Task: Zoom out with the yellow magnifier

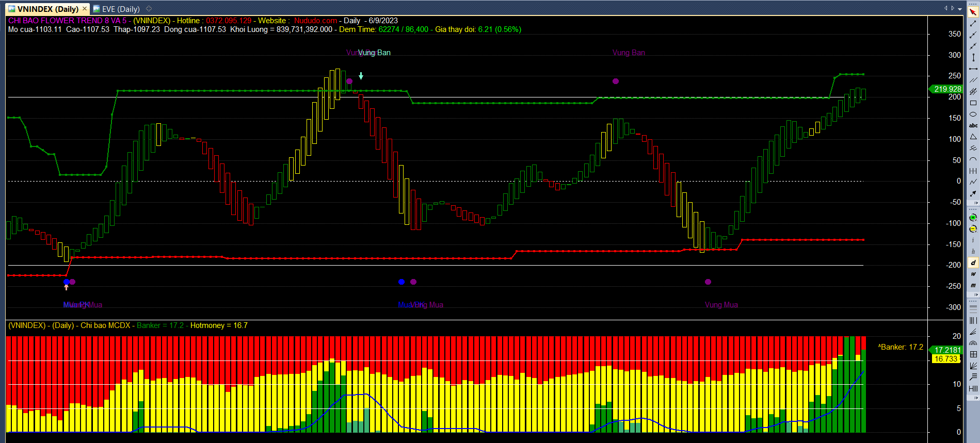Action: (x=973, y=229)
